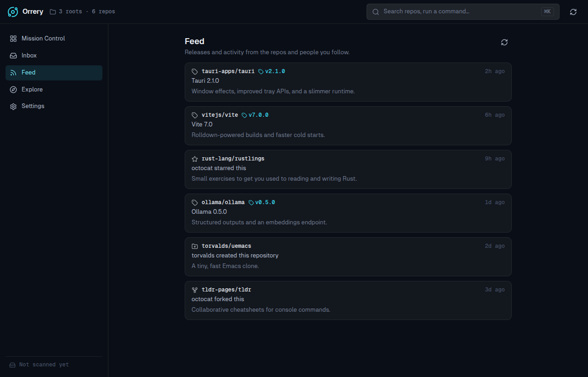Click the Window effects, improved tray APIs description
Viewport: 588px width, 377px height.
point(273,91)
